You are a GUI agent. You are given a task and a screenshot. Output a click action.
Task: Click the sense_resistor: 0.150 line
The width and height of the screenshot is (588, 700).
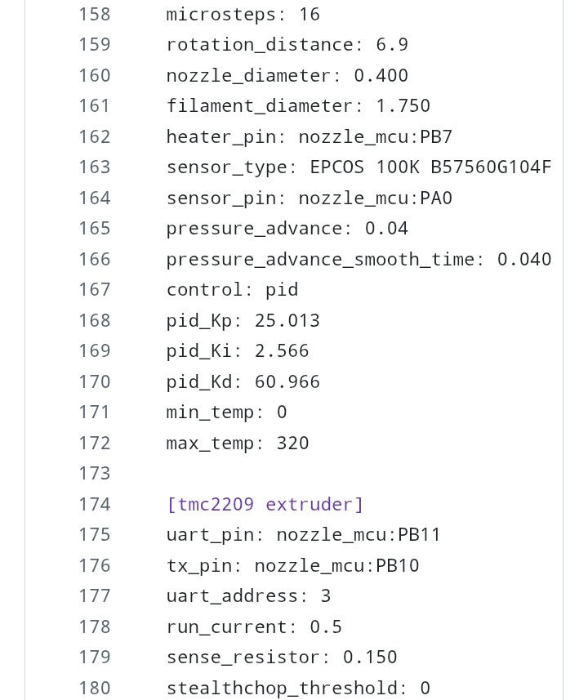pyautogui.click(x=282, y=658)
